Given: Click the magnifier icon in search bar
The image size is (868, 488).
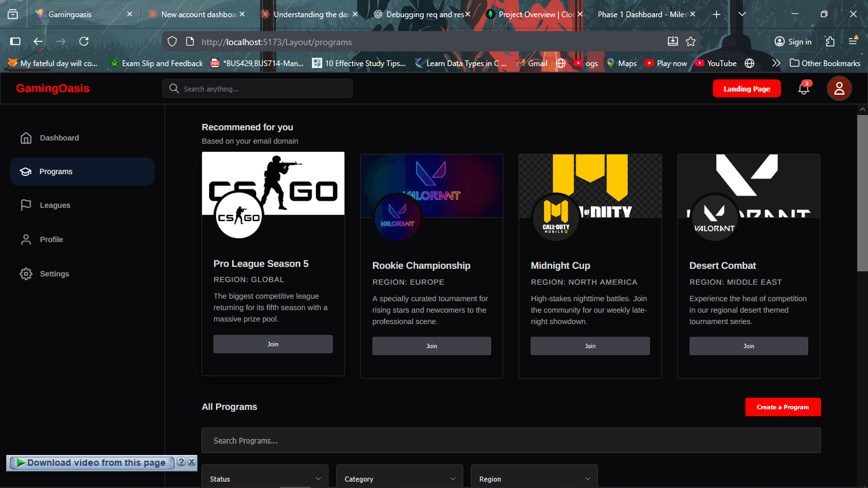Looking at the screenshot, I should coord(175,89).
